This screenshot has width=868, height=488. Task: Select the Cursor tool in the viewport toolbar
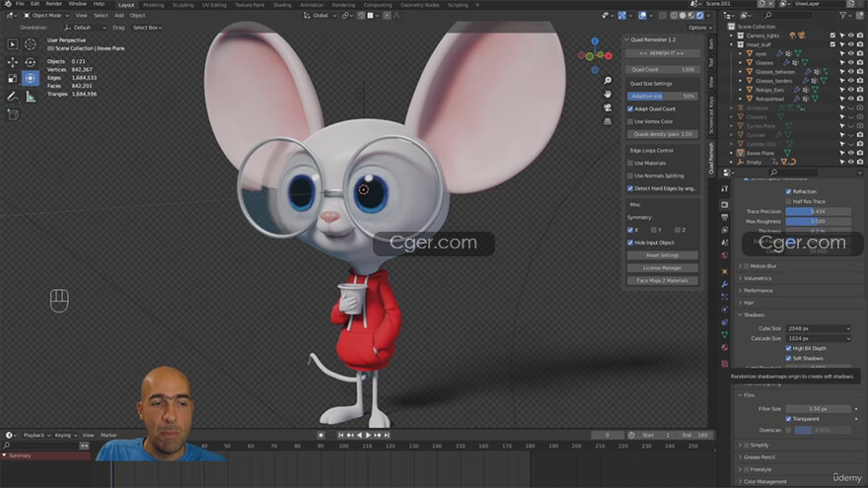click(31, 43)
